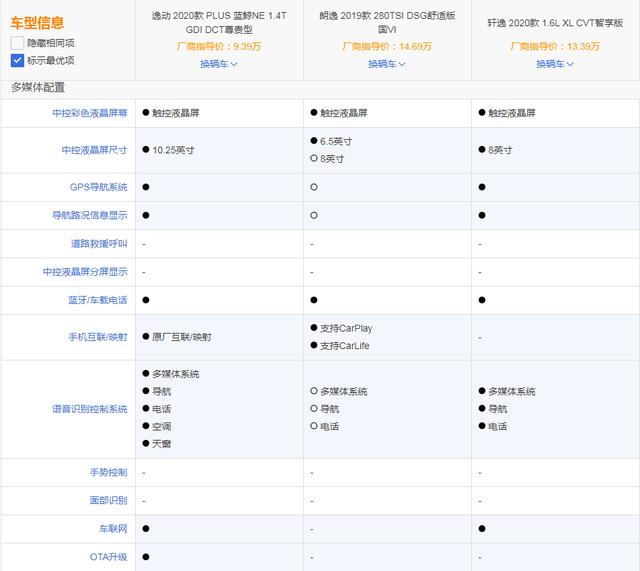The height and width of the screenshot is (571, 640).
Task: Open 换辆车 dropdown under 朗逸 2019款
Action: pyautogui.click(x=387, y=64)
